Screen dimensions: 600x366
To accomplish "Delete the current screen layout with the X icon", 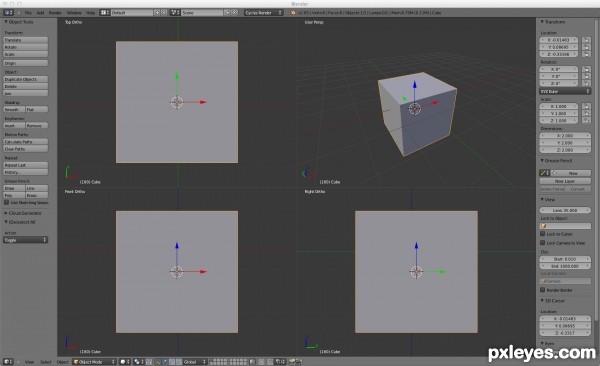I will (164, 13).
